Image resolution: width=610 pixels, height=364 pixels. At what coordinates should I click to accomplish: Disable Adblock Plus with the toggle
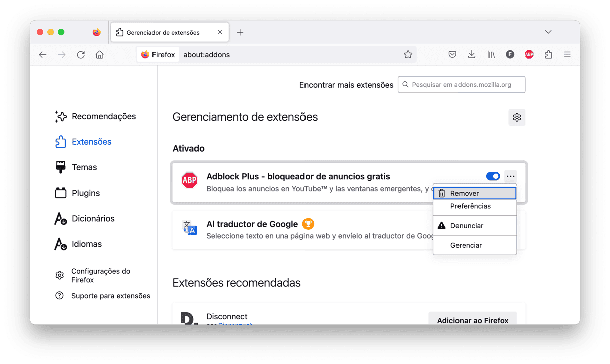coord(493,176)
